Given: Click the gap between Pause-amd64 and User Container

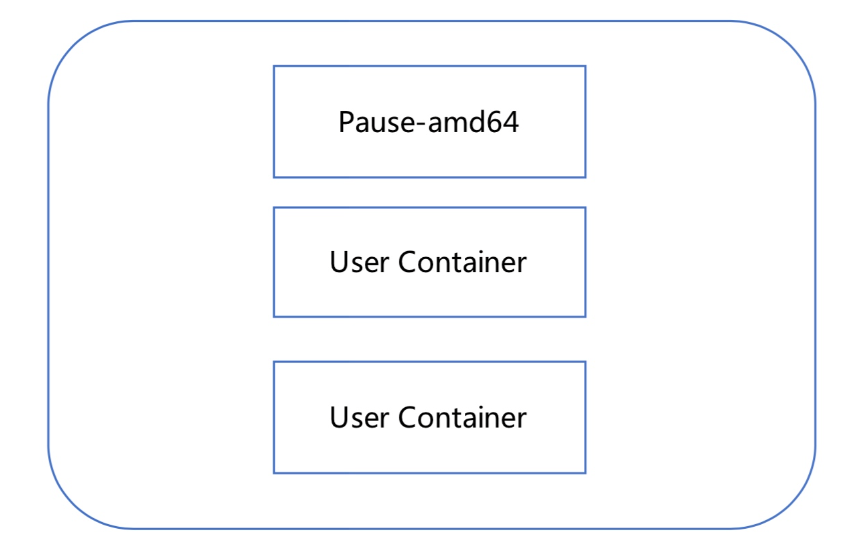Looking at the screenshot, I should (x=429, y=192).
